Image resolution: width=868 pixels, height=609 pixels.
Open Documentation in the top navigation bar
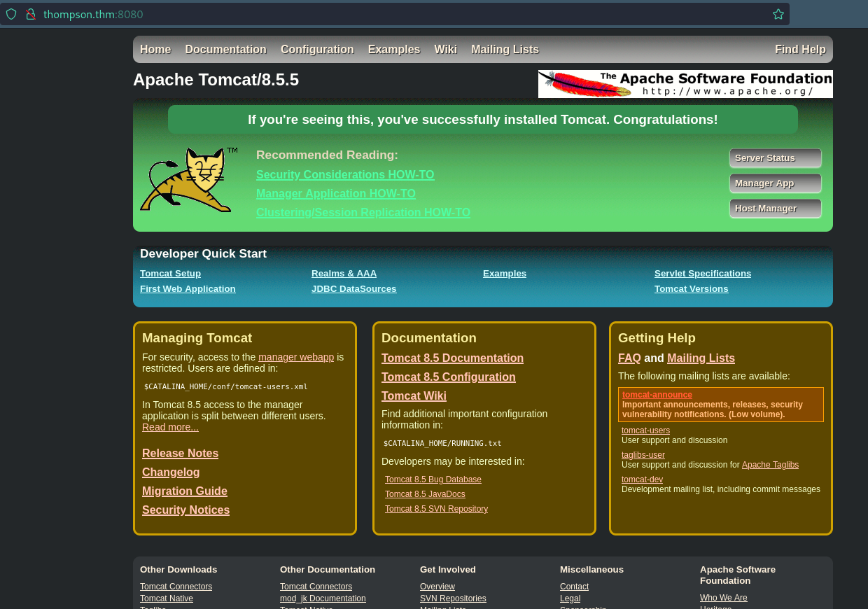tap(225, 49)
